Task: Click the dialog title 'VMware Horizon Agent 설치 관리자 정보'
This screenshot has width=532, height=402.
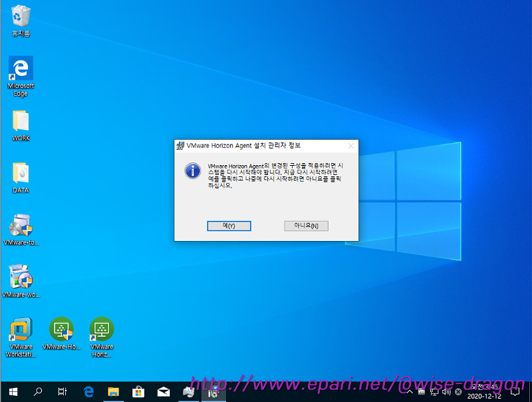Action: tap(243, 146)
